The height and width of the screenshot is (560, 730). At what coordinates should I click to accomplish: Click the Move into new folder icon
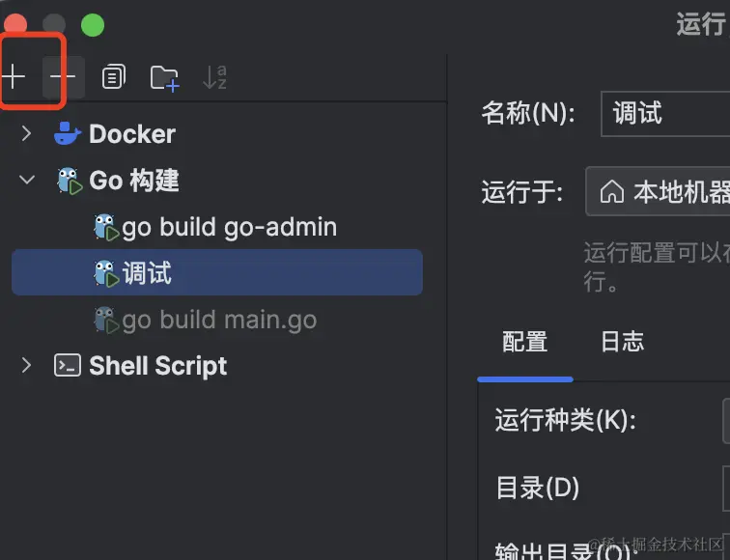(x=164, y=77)
